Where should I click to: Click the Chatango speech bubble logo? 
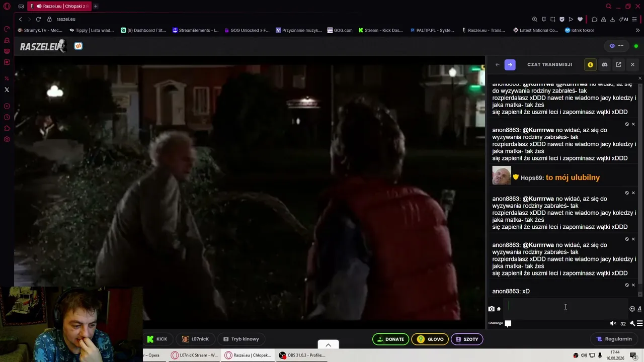(x=508, y=323)
